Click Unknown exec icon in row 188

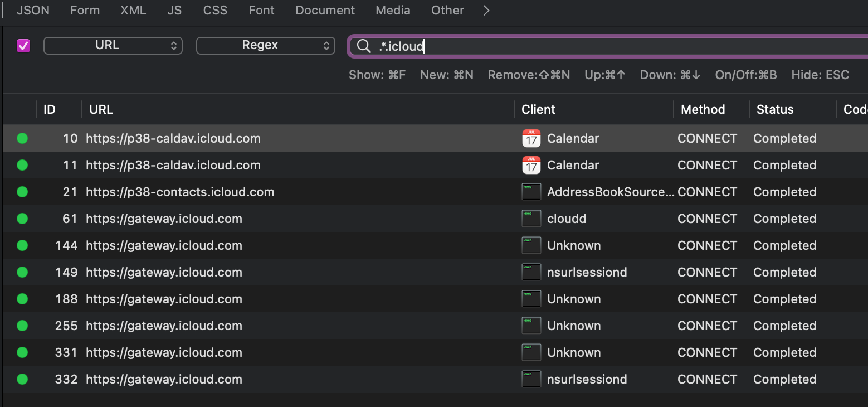531,299
